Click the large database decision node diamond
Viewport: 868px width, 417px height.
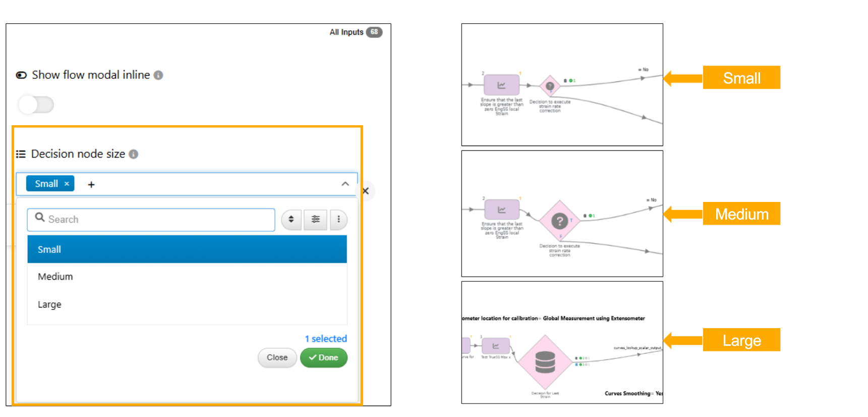point(545,362)
